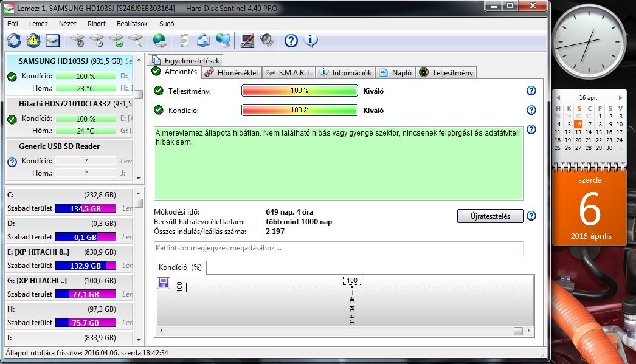Open the S.M.A.R.T. tab
Viewport: 636px width, 364px height.
(289, 73)
